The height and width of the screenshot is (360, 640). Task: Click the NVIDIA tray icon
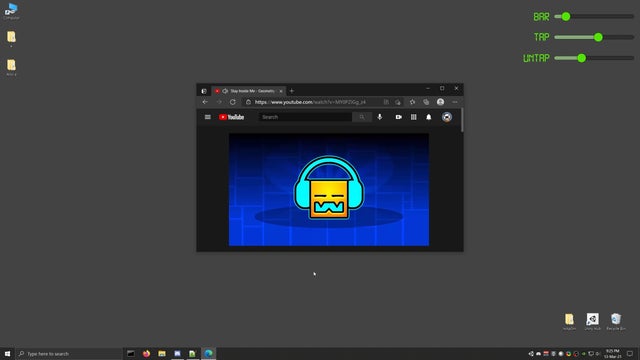(x=584, y=353)
